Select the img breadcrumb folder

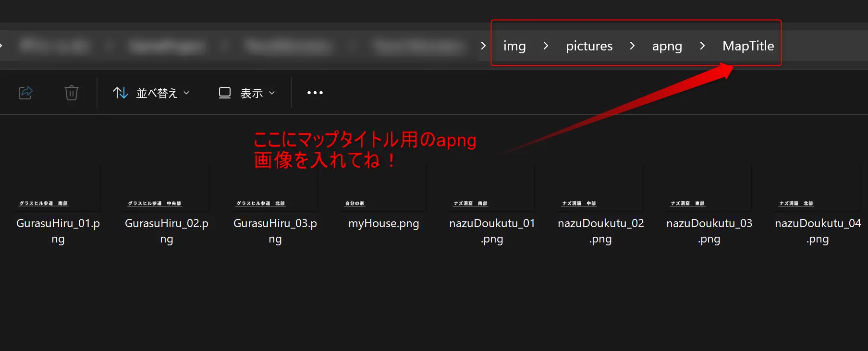click(514, 46)
